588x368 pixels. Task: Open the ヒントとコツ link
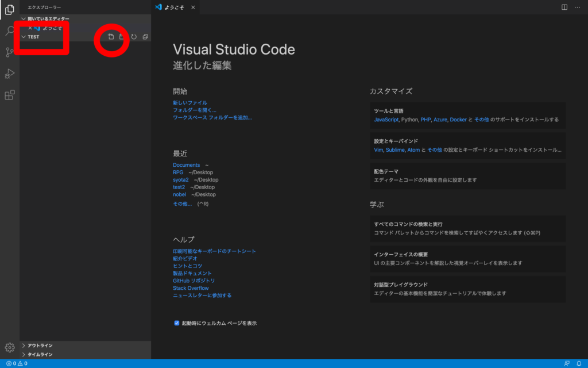pyautogui.click(x=188, y=266)
